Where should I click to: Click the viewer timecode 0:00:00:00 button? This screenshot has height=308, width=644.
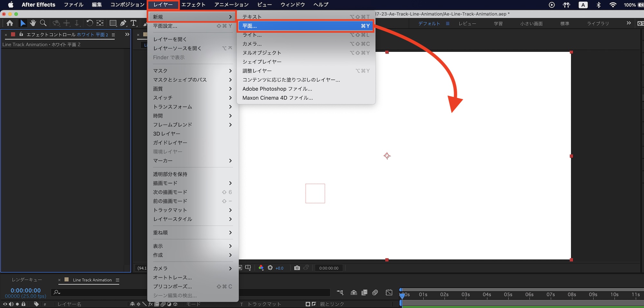329,268
